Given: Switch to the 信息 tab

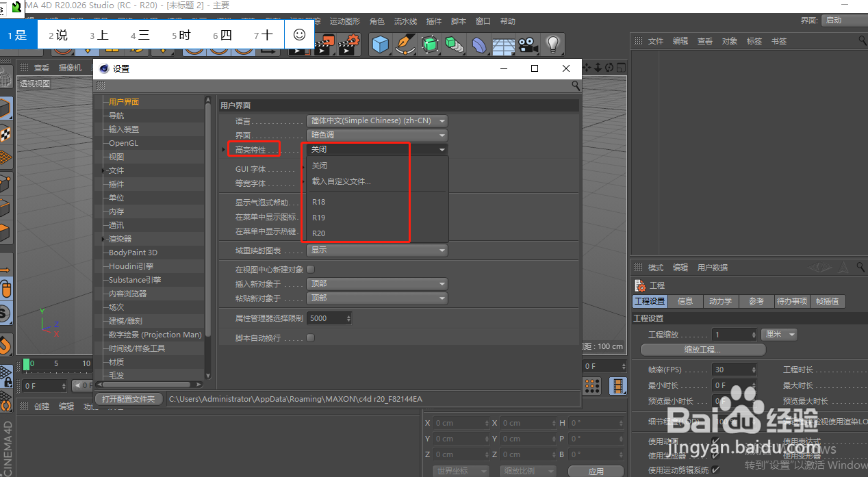Looking at the screenshot, I should point(685,301).
